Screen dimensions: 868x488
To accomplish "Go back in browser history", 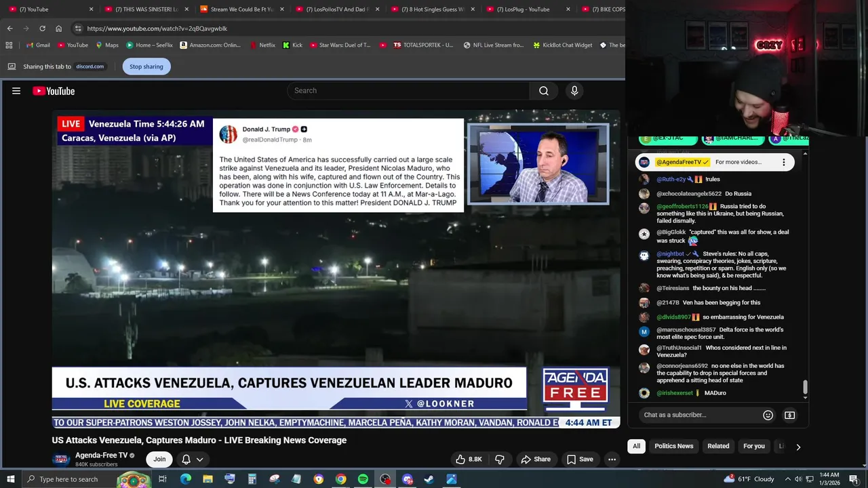I will click(x=9, y=28).
